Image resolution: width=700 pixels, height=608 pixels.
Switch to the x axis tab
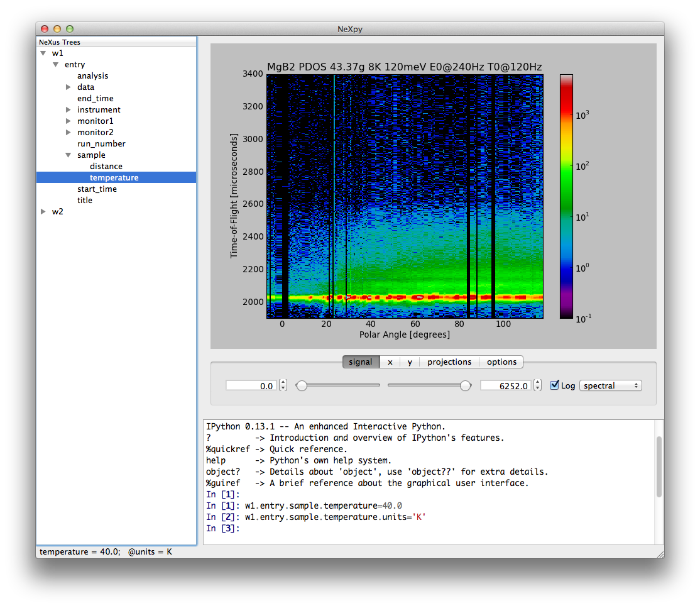coord(390,362)
